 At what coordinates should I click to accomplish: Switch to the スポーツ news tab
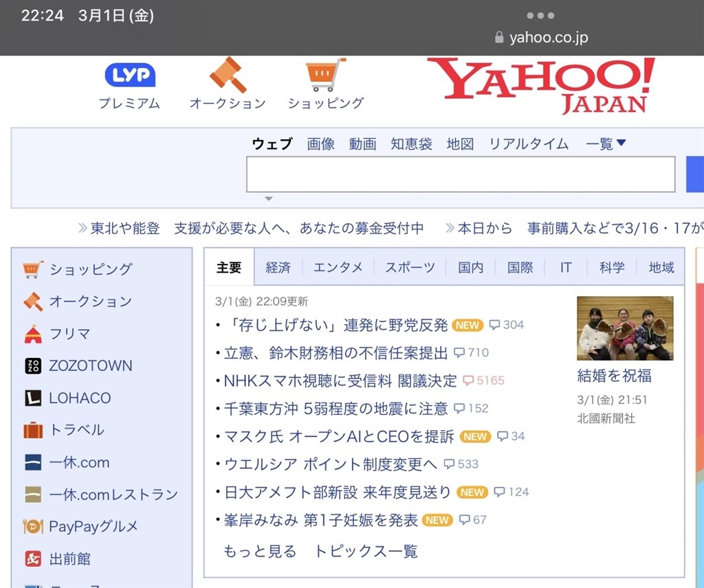coord(410,267)
